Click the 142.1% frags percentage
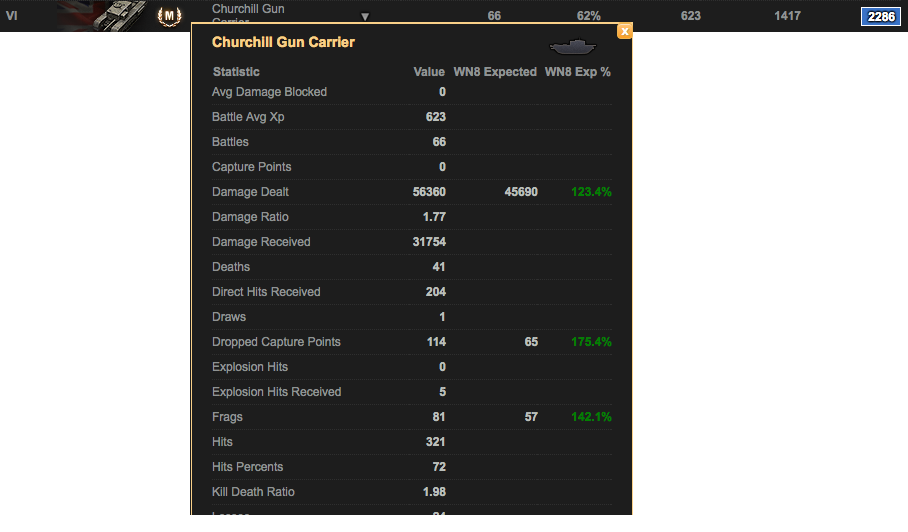 (591, 417)
